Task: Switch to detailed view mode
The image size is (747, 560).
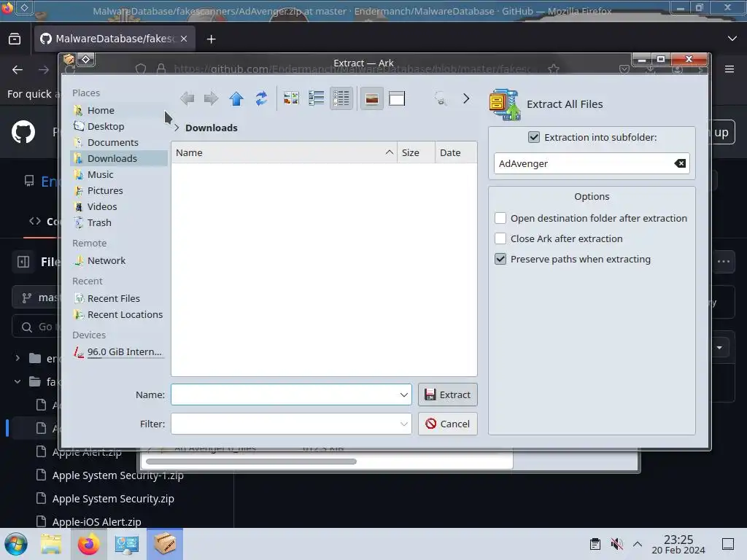Action: (x=341, y=98)
